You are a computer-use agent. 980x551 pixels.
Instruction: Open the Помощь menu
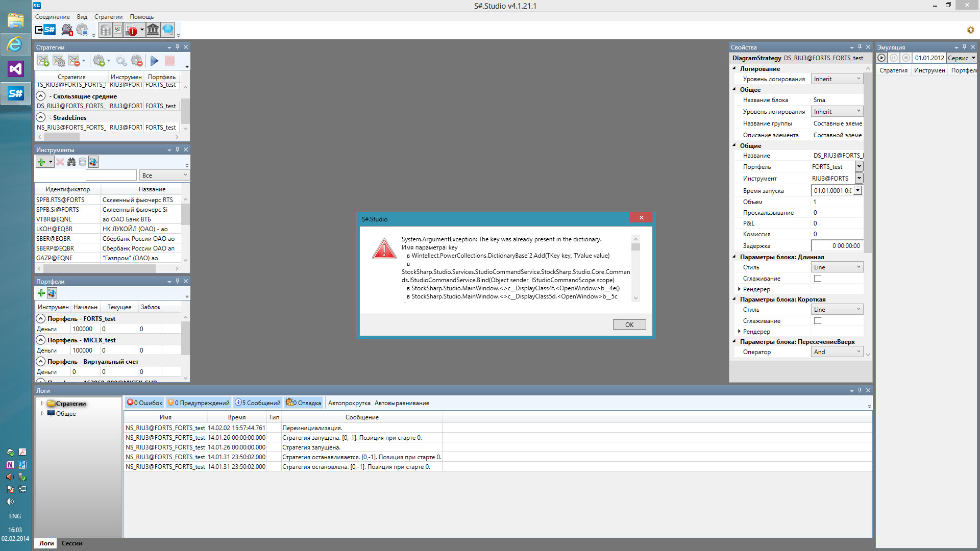(x=141, y=17)
